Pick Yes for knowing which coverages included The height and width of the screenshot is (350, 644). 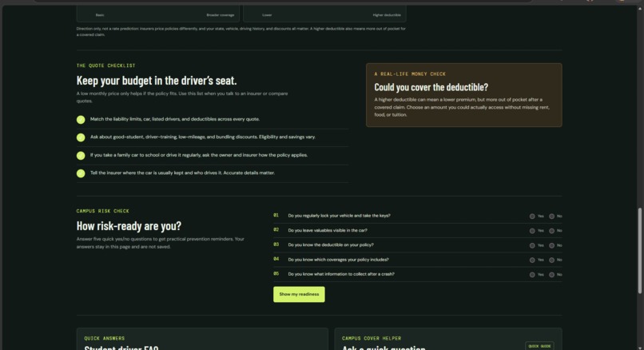point(532,260)
